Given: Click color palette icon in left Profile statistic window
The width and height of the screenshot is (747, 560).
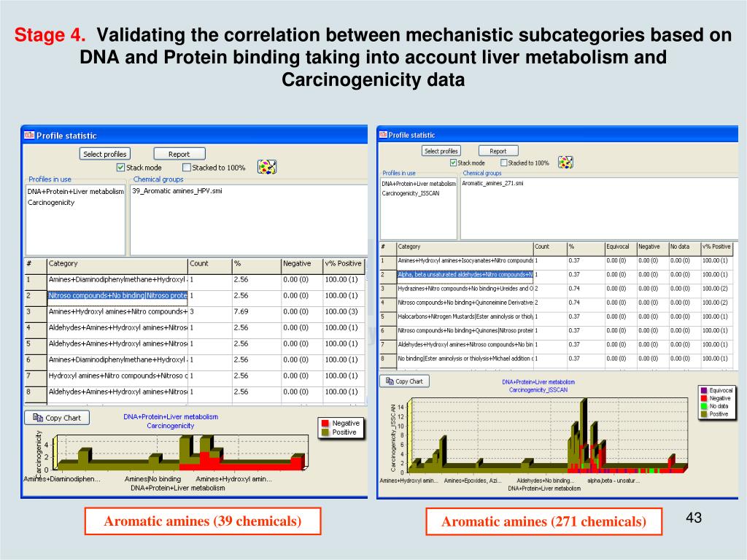Looking at the screenshot, I should click(x=267, y=167).
